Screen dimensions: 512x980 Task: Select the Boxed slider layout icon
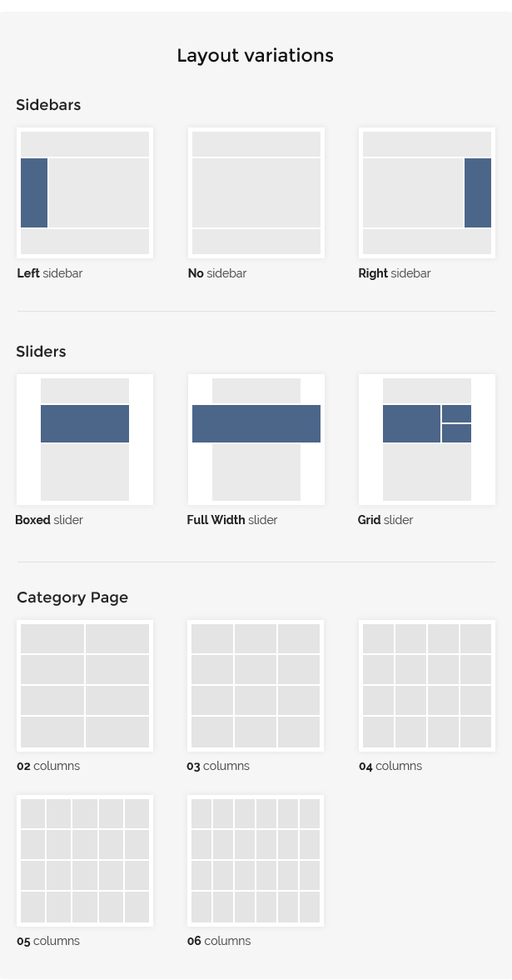[85, 439]
